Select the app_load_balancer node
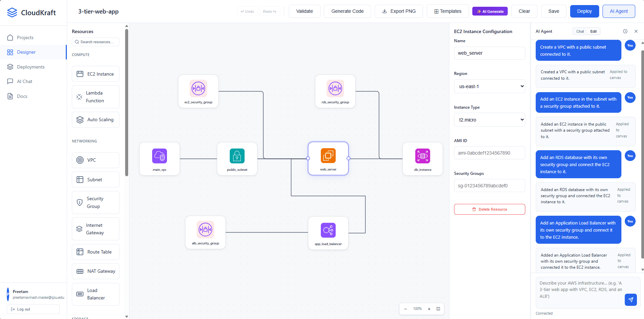 tap(328, 233)
